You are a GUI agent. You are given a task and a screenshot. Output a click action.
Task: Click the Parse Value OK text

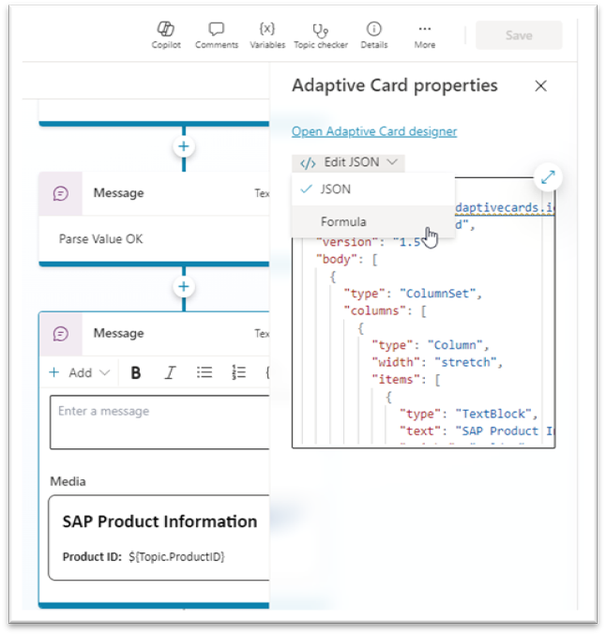(x=101, y=239)
